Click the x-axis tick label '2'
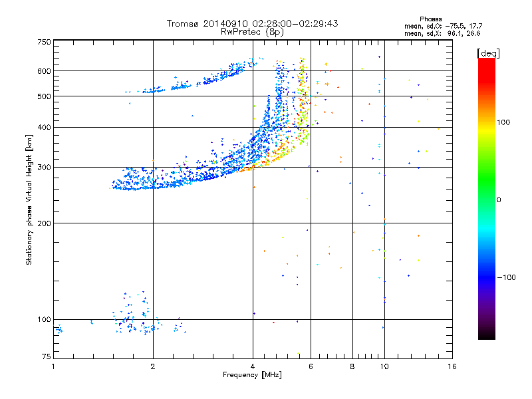Image resolution: width=532 pixels, height=399 pixels. coord(153,366)
